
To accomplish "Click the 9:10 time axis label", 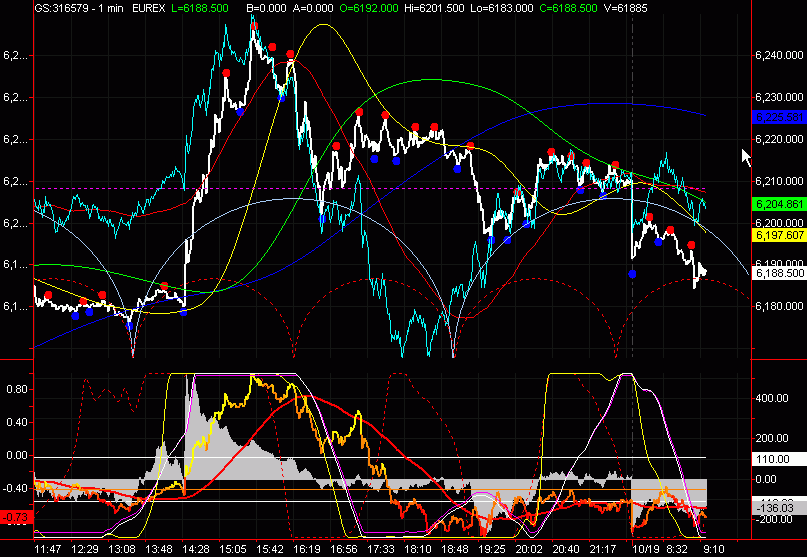I will [x=714, y=549].
